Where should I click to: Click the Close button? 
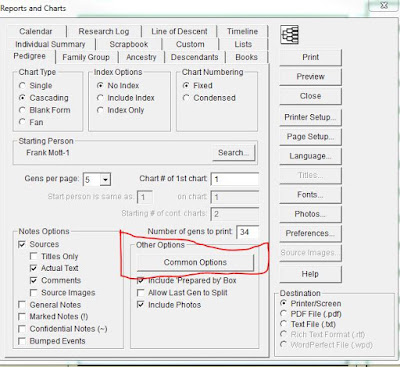(x=310, y=96)
